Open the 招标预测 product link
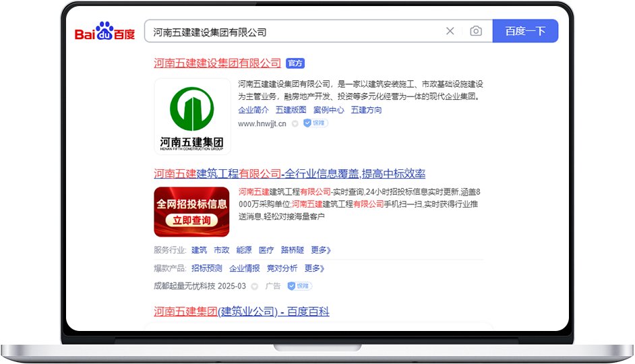635x364 pixels. (206, 268)
